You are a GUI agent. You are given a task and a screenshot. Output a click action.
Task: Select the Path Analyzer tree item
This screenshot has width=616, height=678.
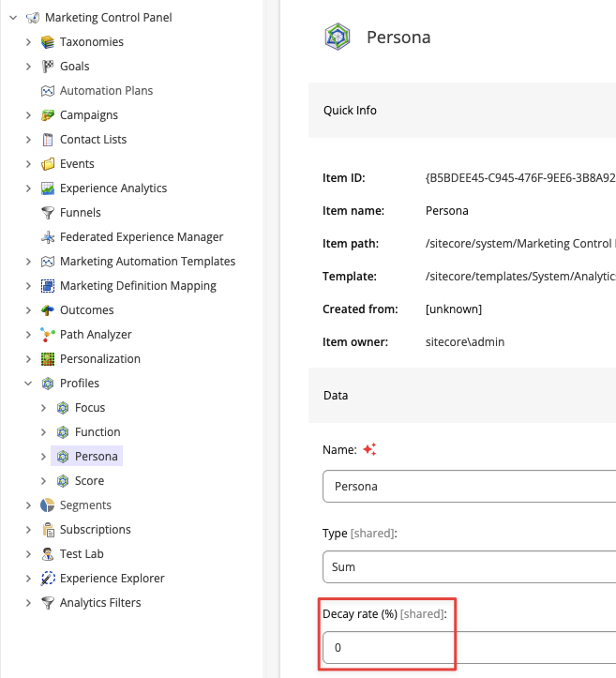96,335
